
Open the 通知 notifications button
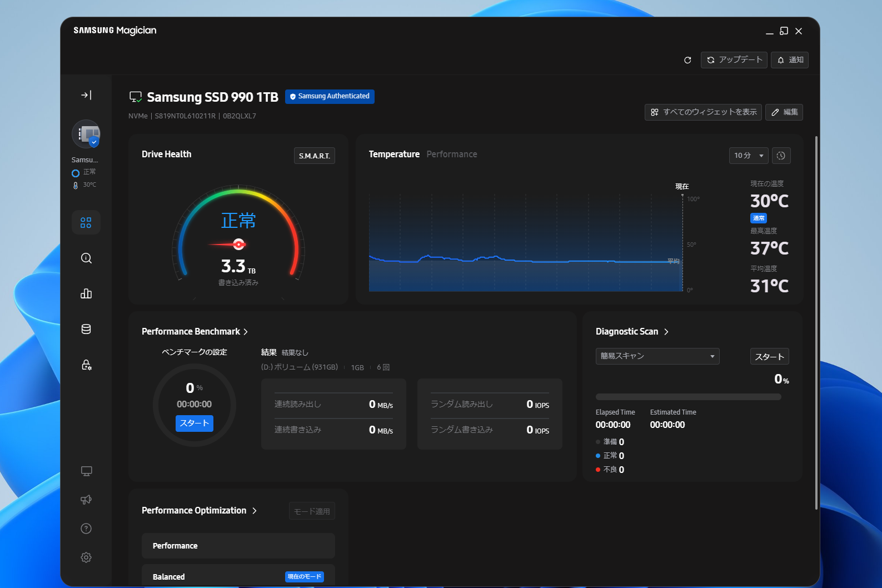[x=790, y=60]
